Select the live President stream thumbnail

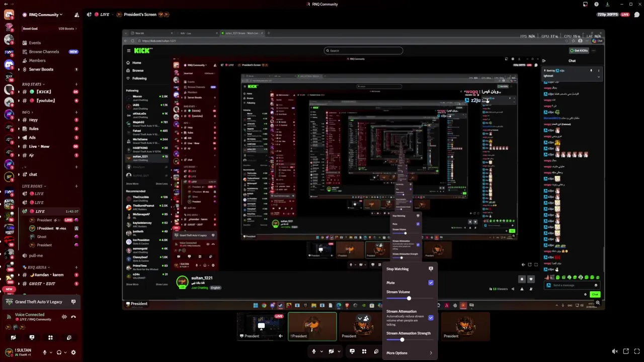[261, 326]
